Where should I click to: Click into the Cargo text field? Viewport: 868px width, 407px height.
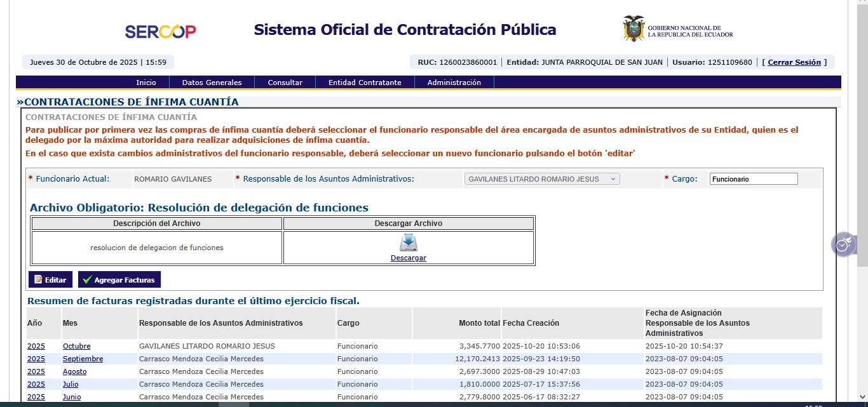pyautogui.click(x=753, y=179)
